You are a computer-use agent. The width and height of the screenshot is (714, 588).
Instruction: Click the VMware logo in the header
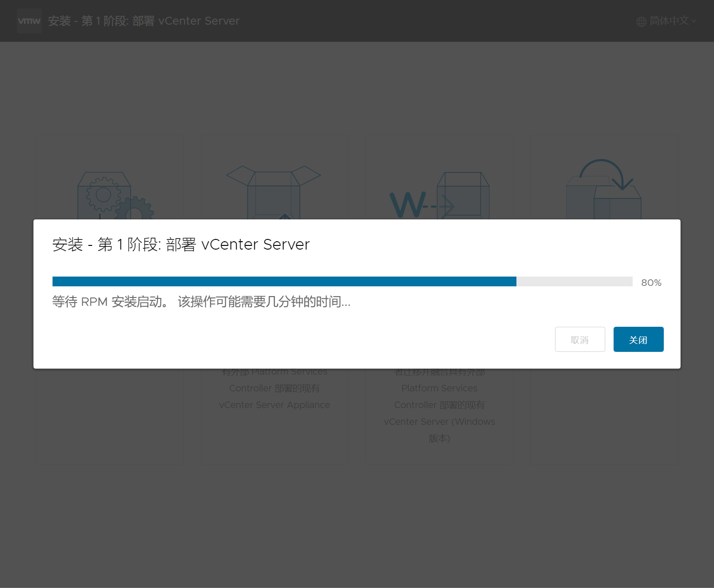[x=29, y=21]
